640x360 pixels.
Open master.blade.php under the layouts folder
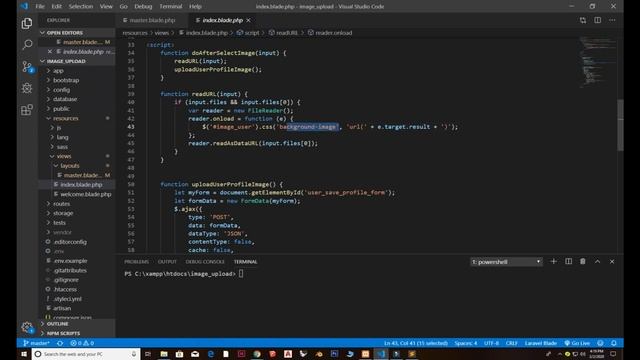pos(82,175)
